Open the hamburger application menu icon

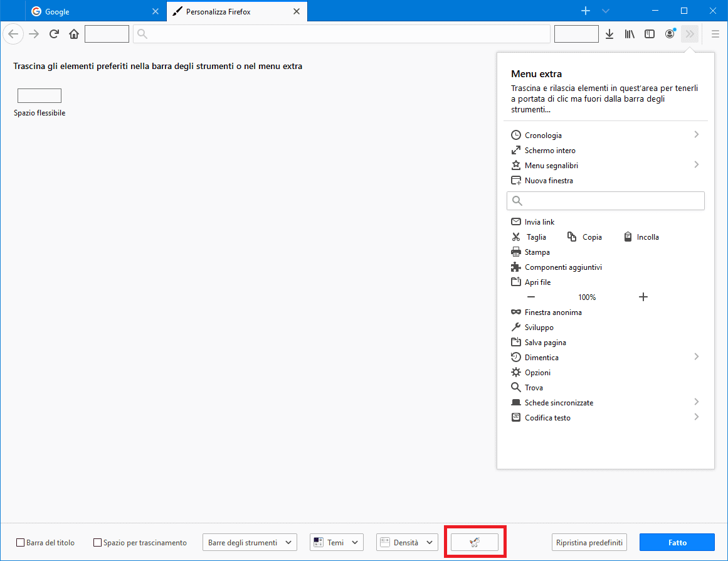coord(715,34)
